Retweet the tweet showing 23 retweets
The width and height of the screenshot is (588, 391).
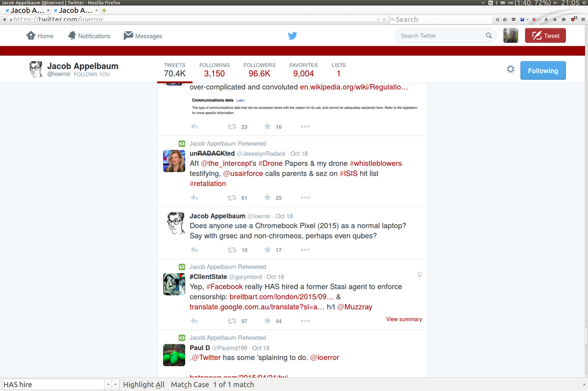(x=232, y=127)
